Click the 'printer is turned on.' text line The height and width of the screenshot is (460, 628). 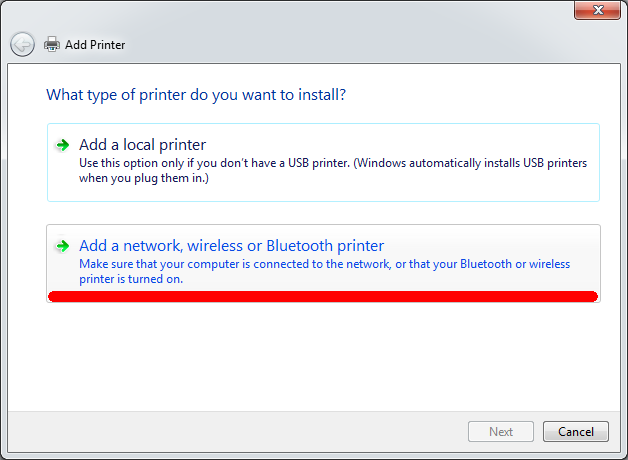pyautogui.click(x=131, y=279)
